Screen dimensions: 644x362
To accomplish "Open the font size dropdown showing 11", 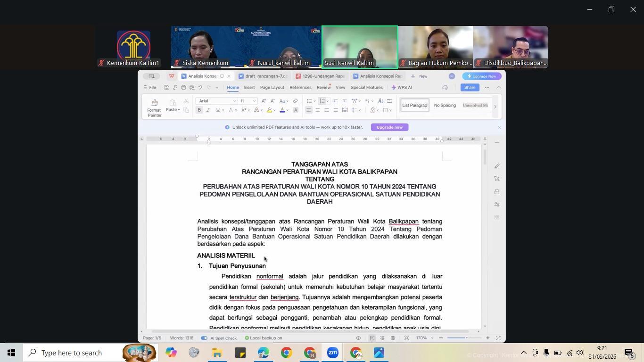I will [254, 101].
